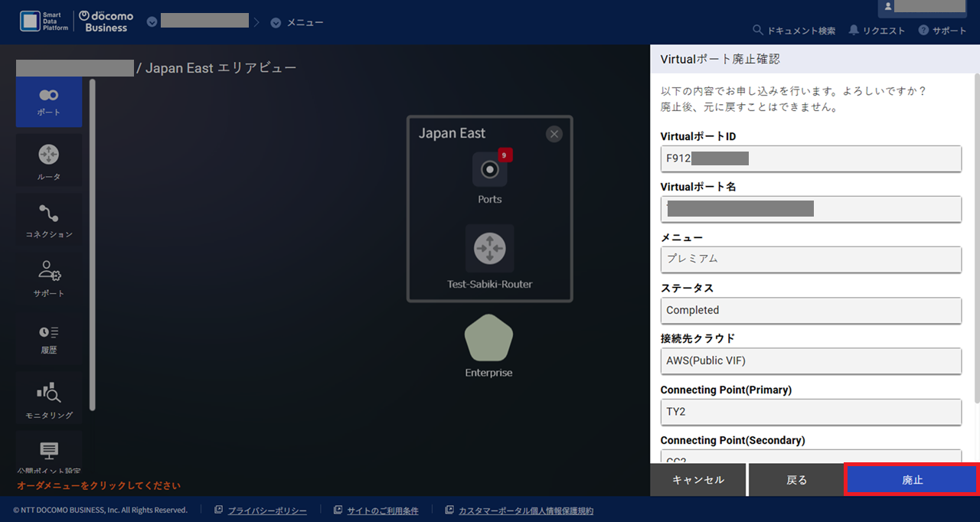View the 履歴 history sidebar icon
This screenshot has width=980, height=522.
point(48,338)
